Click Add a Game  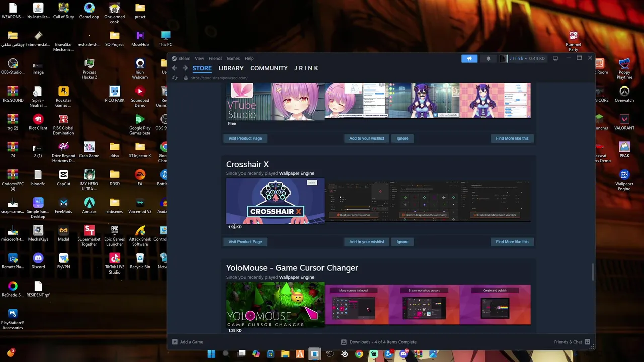pos(187,342)
